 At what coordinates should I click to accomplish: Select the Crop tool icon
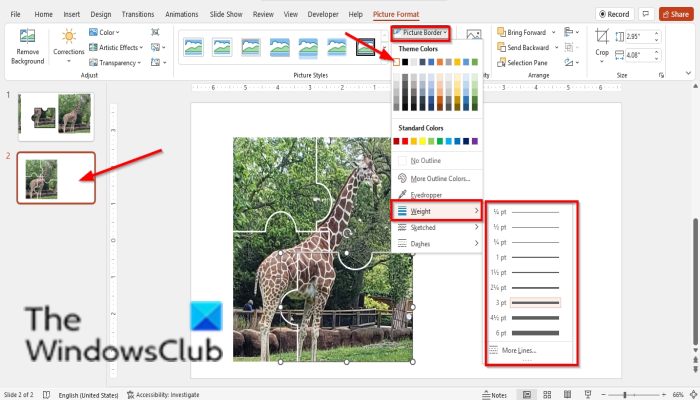pos(602,36)
